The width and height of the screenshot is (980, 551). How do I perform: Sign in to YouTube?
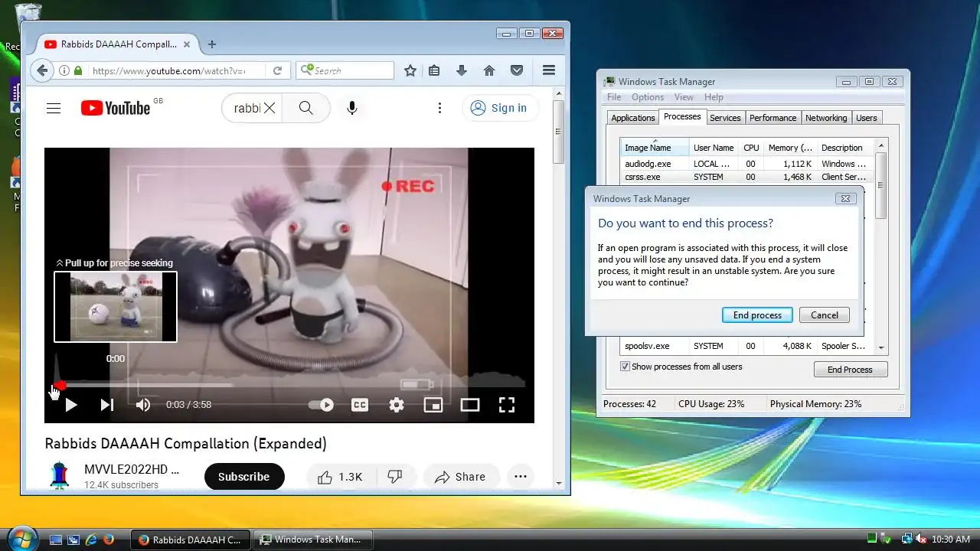(x=499, y=108)
